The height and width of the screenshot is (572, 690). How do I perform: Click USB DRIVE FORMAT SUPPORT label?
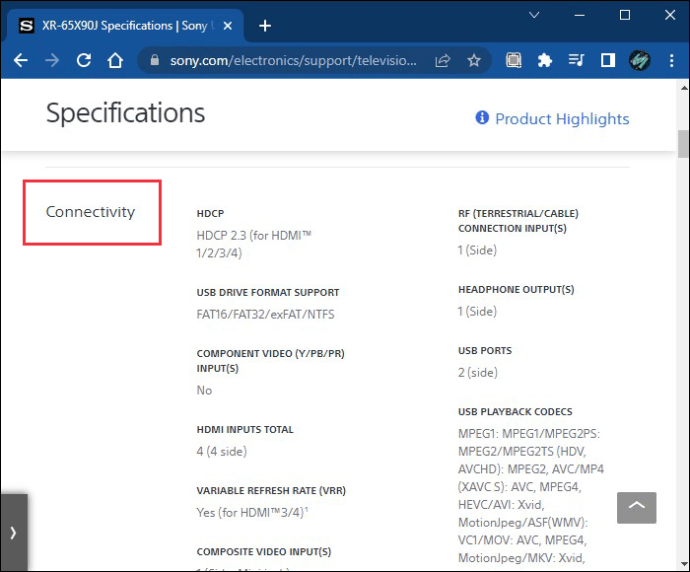[x=268, y=293]
